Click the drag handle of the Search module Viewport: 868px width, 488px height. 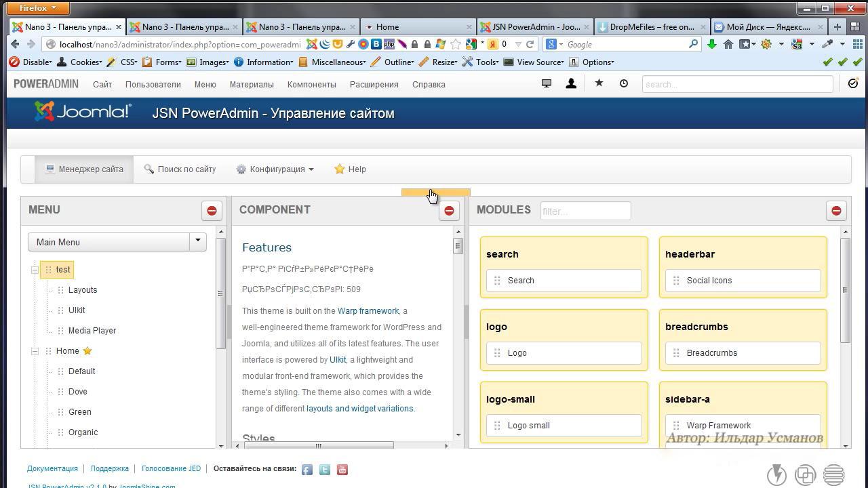(x=497, y=281)
